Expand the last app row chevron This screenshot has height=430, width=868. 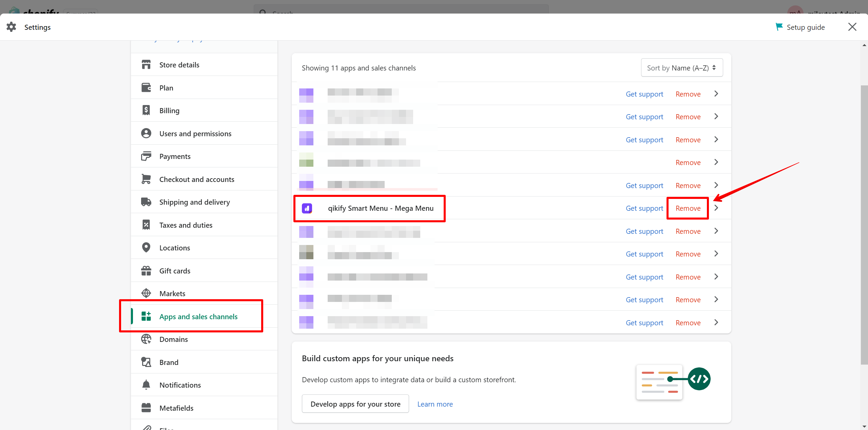tap(716, 323)
